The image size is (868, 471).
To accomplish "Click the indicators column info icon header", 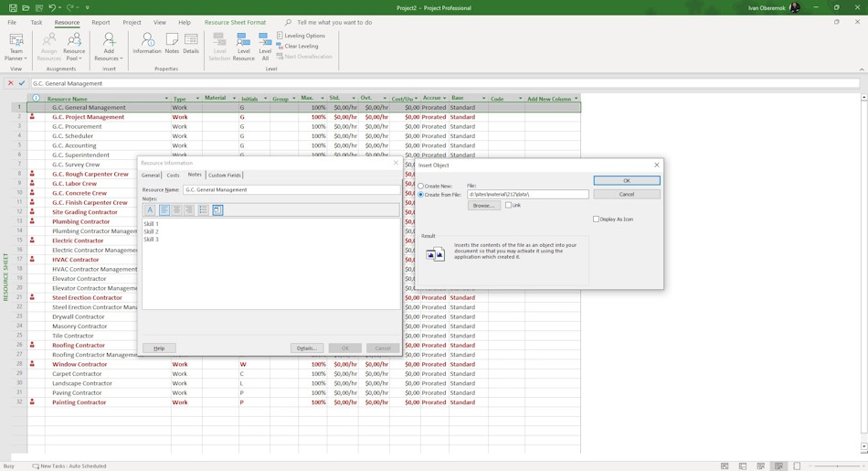I will (x=36, y=98).
